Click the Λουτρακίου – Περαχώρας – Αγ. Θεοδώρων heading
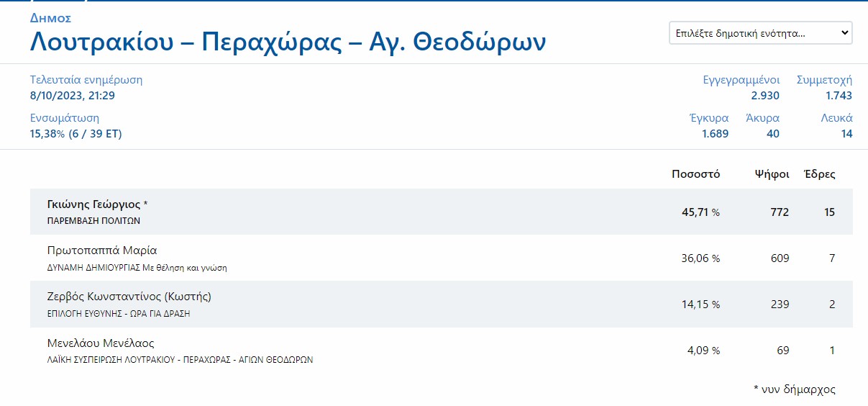The height and width of the screenshot is (406, 868). [x=288, y=42]
